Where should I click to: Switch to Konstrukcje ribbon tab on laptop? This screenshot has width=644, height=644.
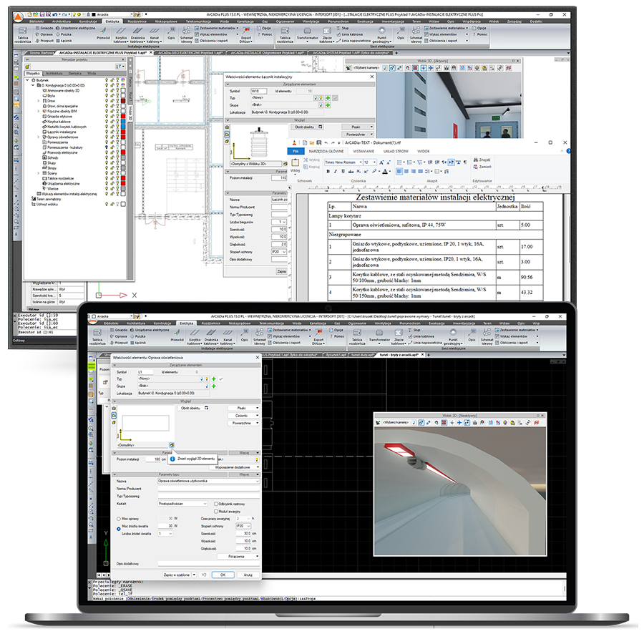click(162, 323)
